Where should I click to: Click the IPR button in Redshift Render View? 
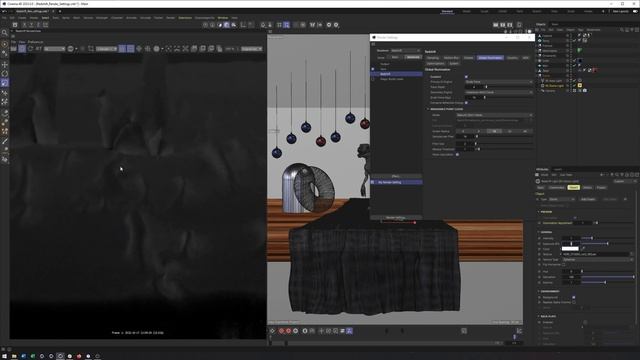coord(22,49)
